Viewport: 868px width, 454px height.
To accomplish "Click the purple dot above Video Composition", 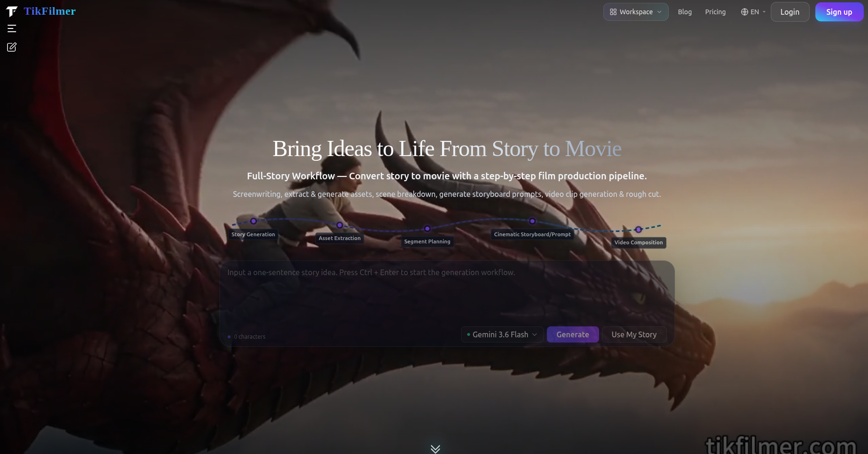I will tap(638, 230).
